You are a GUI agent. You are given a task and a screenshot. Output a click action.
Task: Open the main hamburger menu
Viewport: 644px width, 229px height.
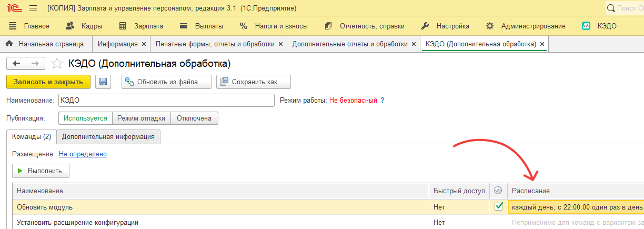coord(33,8)
